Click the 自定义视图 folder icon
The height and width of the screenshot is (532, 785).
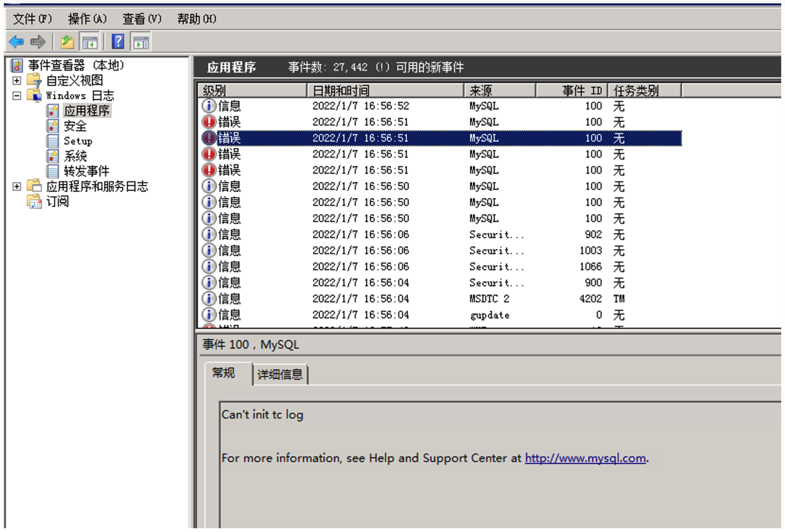click(34, 80)
